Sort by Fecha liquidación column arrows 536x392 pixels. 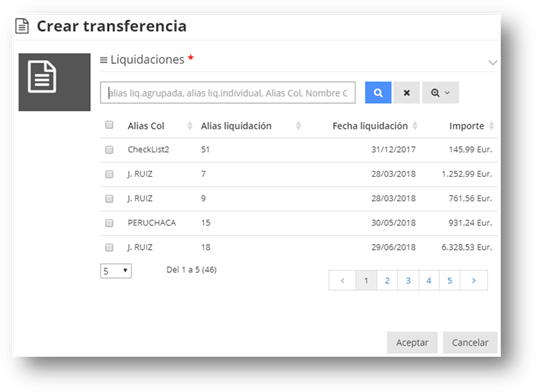click(x=415, y=126)
